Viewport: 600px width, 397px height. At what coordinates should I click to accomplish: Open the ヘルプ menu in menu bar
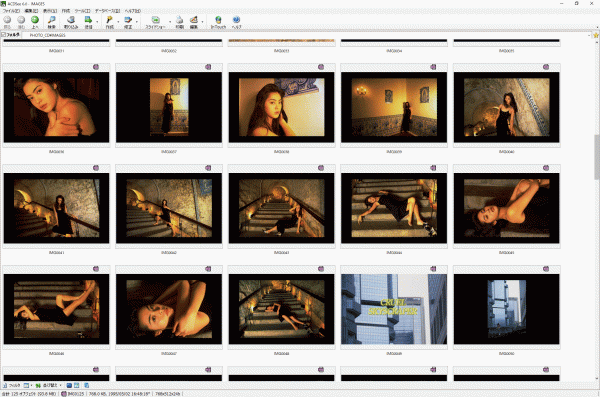133,11
